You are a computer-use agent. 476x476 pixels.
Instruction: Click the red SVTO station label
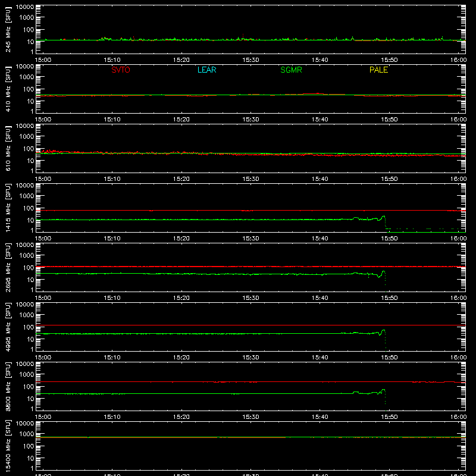tap(121, 70)
